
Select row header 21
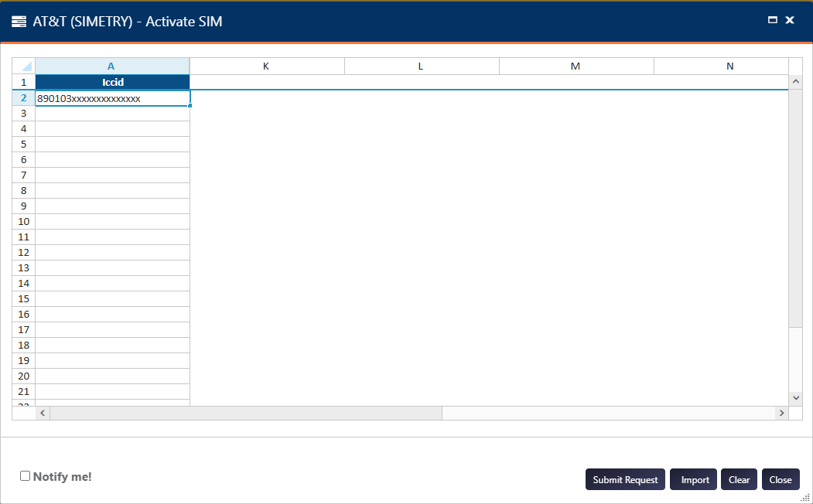pyautogui.click(x=24, y=392)
